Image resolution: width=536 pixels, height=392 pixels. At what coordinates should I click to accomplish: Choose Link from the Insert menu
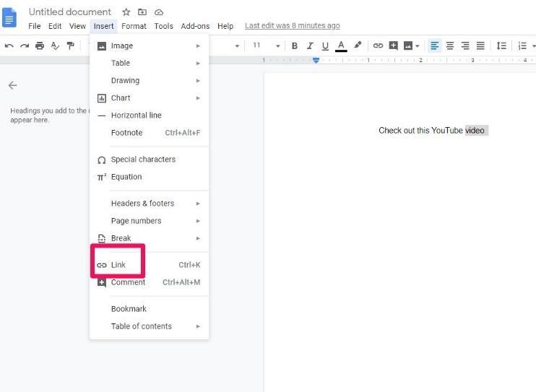pyautogui.click(x=118, y=265)
